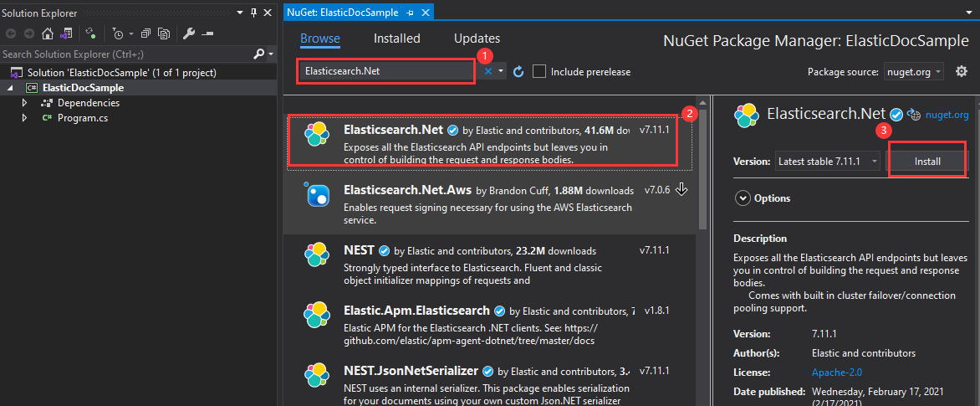Screen dimensions: 980x406
Task: Select the Elasticsearch.Net.Aws package entry
Action: tap(489, 204)
